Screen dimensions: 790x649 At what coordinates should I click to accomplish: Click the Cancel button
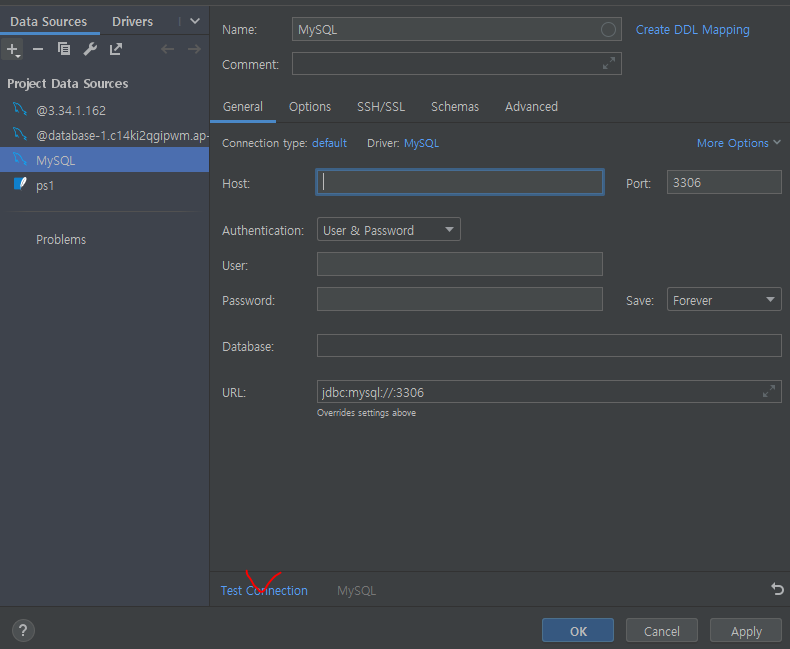point(662,631)
